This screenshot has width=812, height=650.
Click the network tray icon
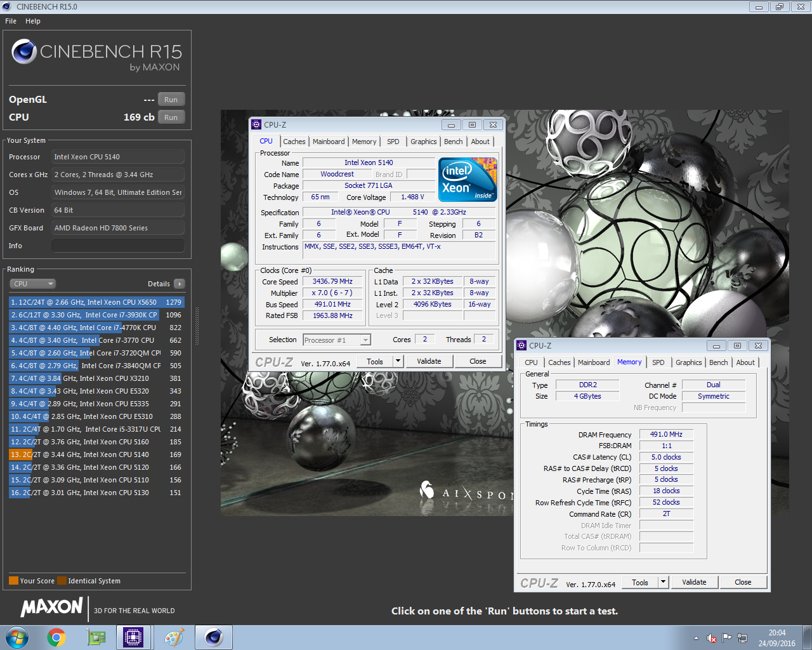[x=742, y=638]
